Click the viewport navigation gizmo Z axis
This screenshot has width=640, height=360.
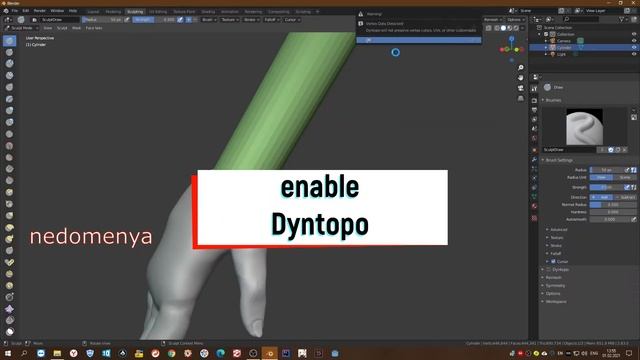pyautogui.click(x=511, y=38)
